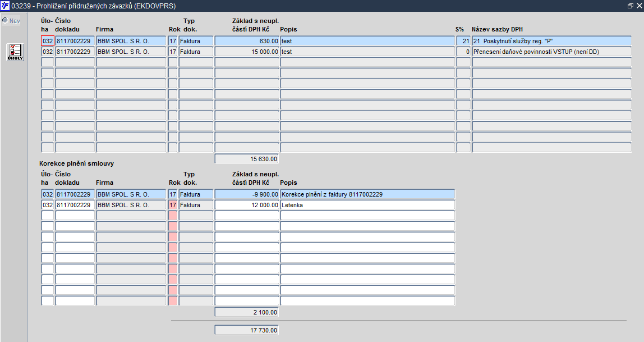Restore the window using title bar button
644x342 pixels.
point(631,6)
